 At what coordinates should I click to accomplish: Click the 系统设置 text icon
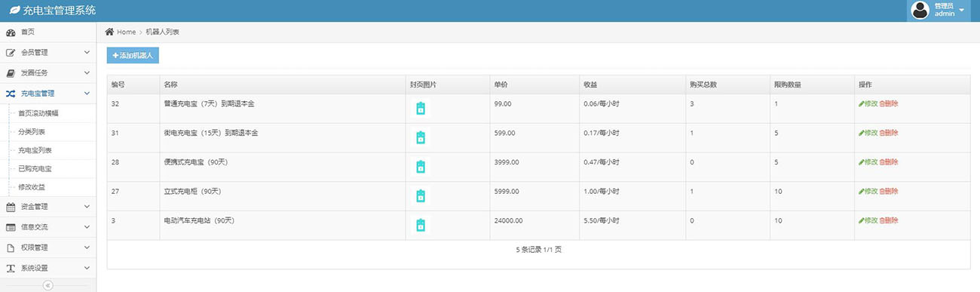pyautogui.click(x=11, y=268)
